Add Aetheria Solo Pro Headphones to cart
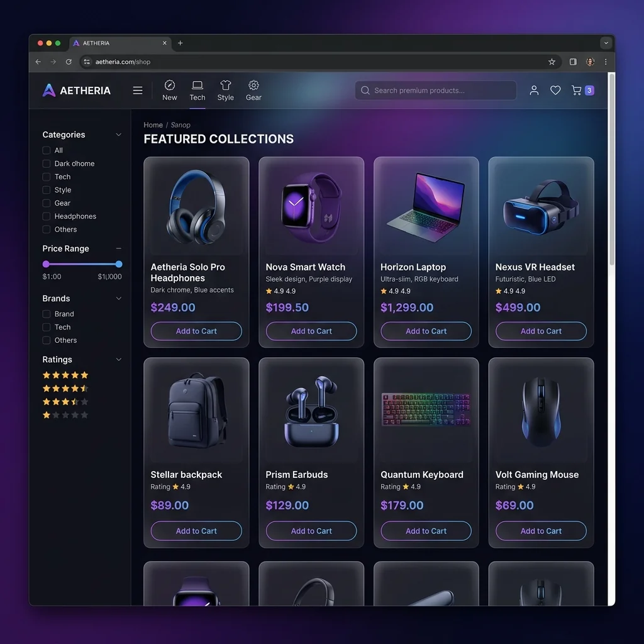This screenshot has height=644, width=644. [196, 331]
